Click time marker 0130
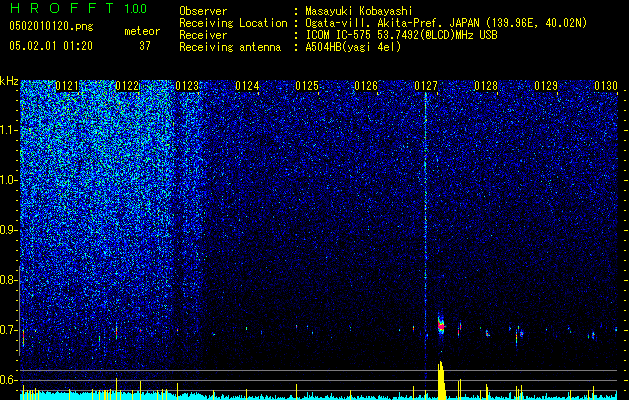This screenshot has width=629, height=400. tap(606, 86)
